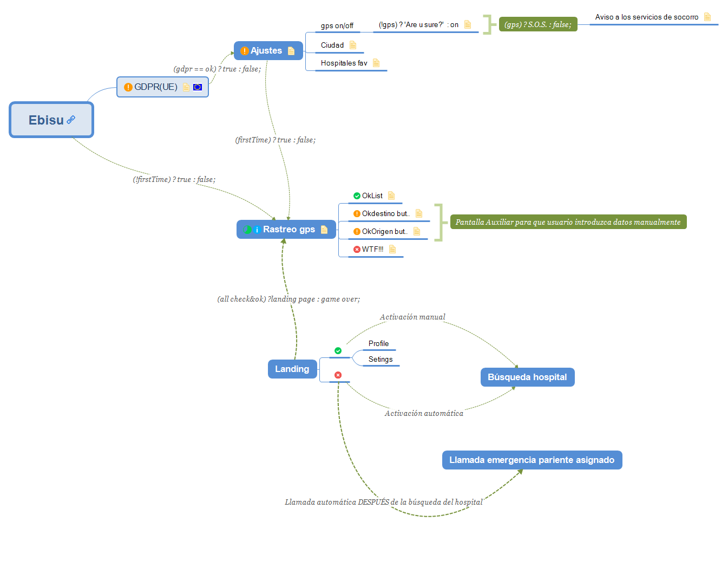This screenshot has width=728, height=587.
Task: Open the note on "Aviso a los servicios de socorro"
Action: tap(707, 17)
